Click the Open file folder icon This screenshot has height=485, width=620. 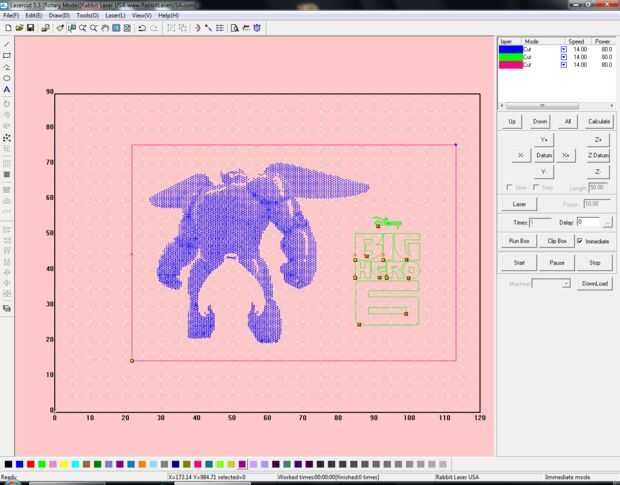coord(19,28)
